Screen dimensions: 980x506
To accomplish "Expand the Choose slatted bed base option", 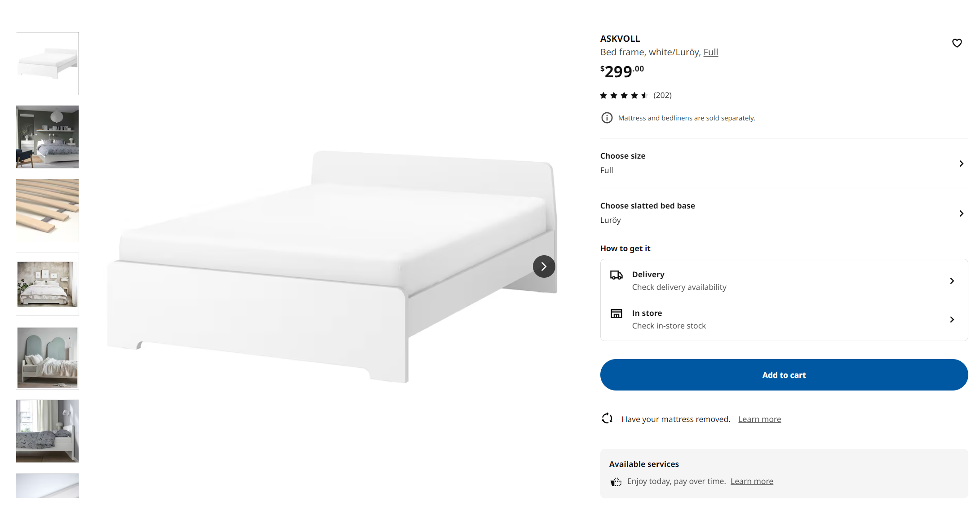I will coord(784,213).
